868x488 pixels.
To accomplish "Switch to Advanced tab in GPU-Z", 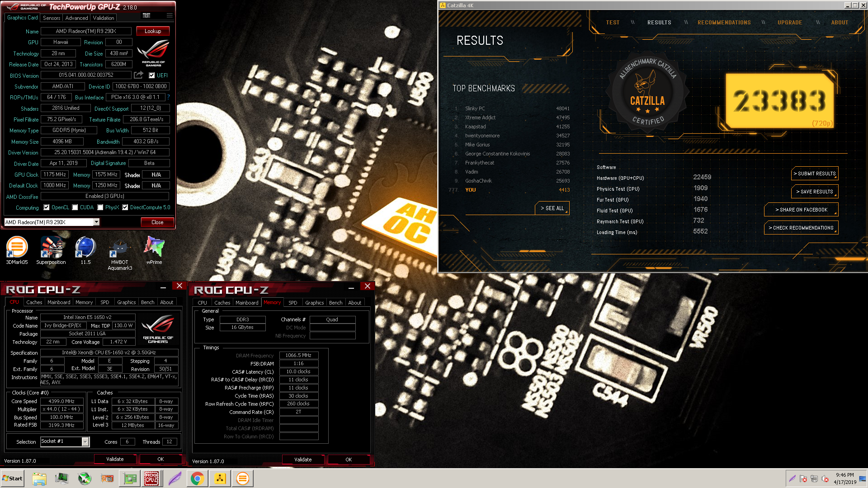I will [76, 18].
